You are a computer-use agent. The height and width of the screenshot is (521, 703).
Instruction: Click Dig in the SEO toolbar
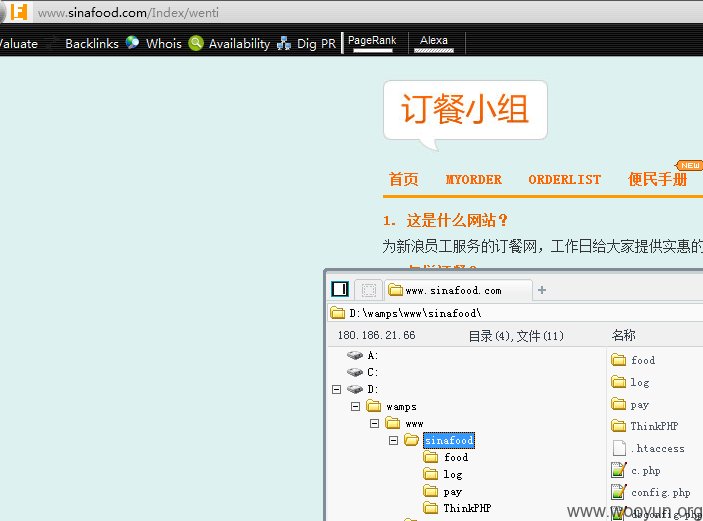pos(307,43)
